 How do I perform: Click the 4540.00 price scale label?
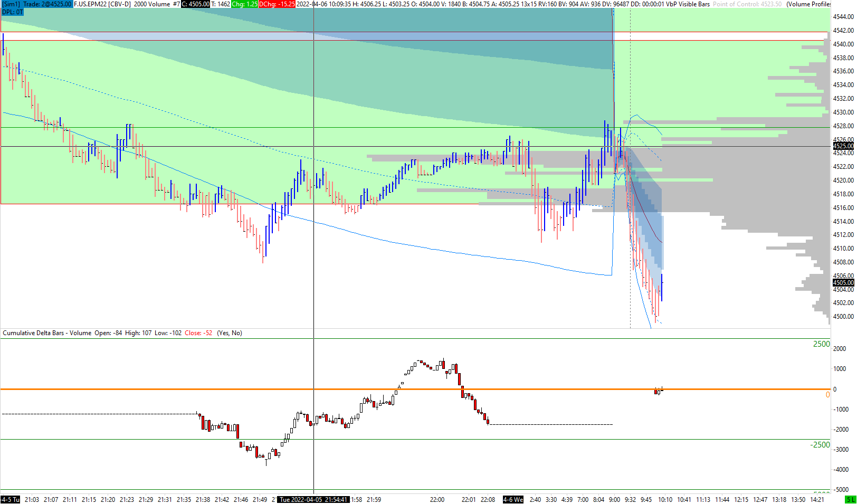coord(843,44)
